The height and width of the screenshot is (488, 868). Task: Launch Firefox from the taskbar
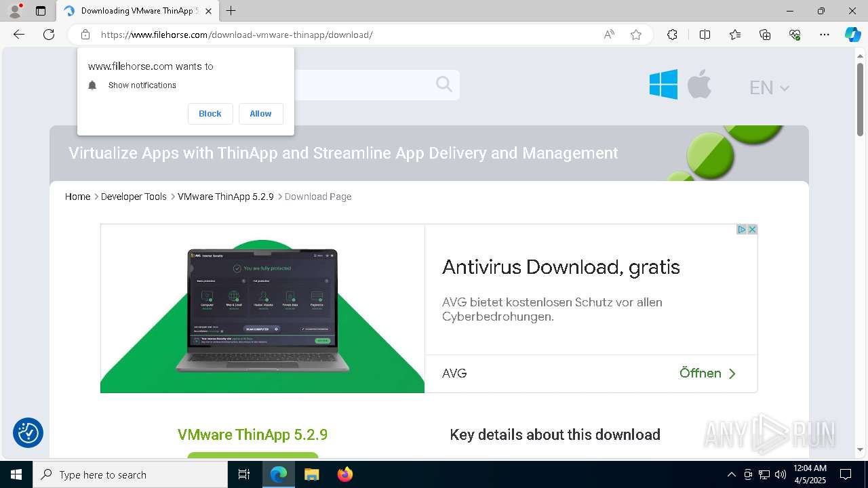click(344, 474)
